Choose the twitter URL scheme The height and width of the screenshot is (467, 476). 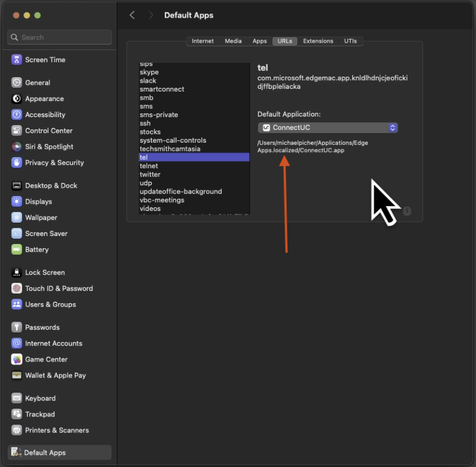194,174
